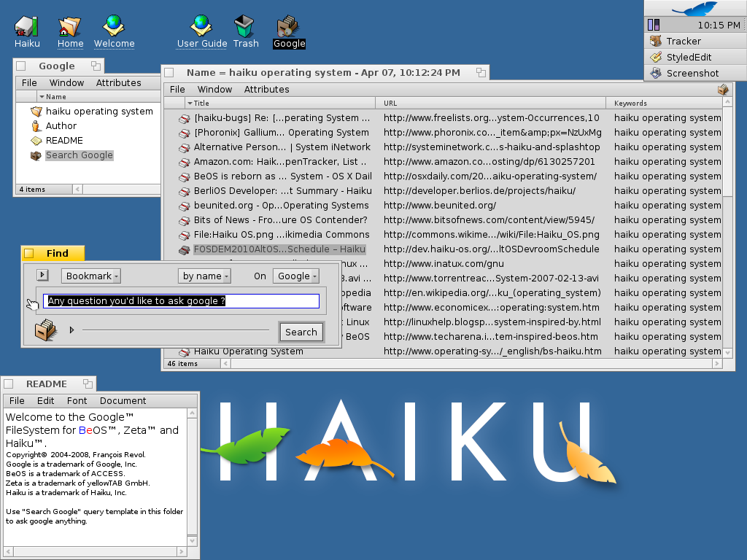
Task: Click the '4 items' status count
Action: click(32, 190)
